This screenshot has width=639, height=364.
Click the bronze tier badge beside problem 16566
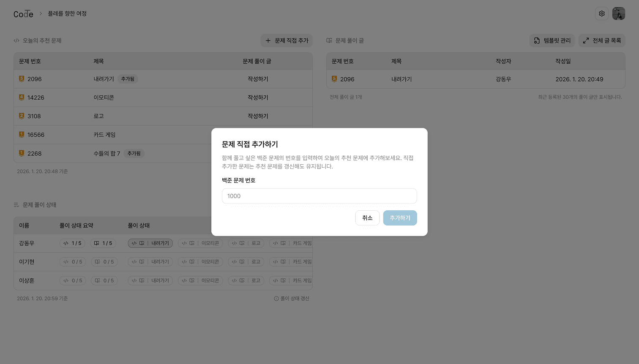pos(22,135)
